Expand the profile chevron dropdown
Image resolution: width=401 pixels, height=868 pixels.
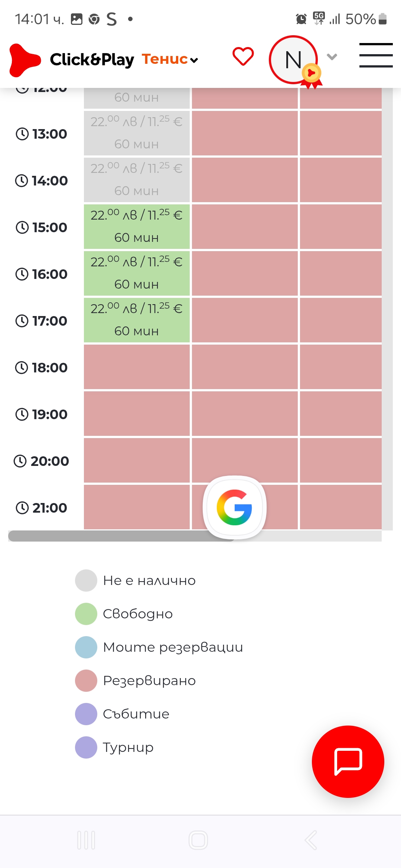[x=332, y=57]
